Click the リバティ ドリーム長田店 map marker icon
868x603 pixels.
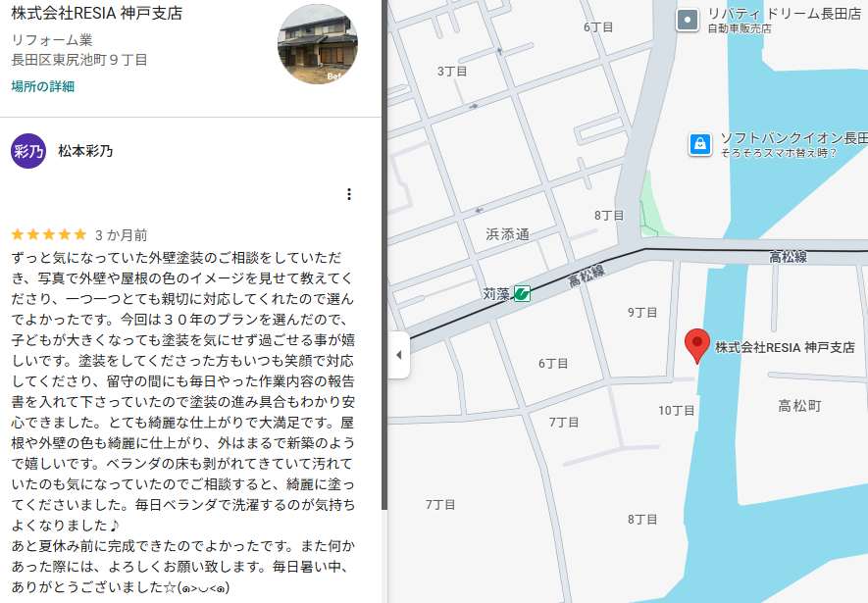point(689,19)
